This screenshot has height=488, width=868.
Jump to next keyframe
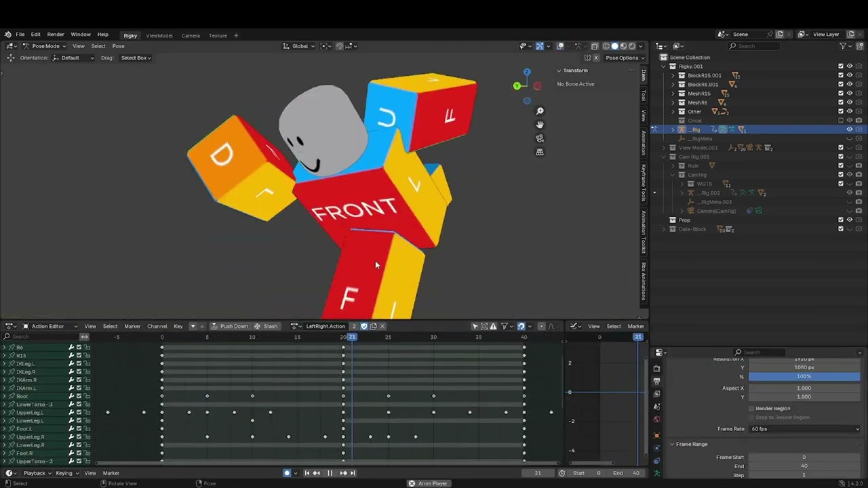point(343,473)
